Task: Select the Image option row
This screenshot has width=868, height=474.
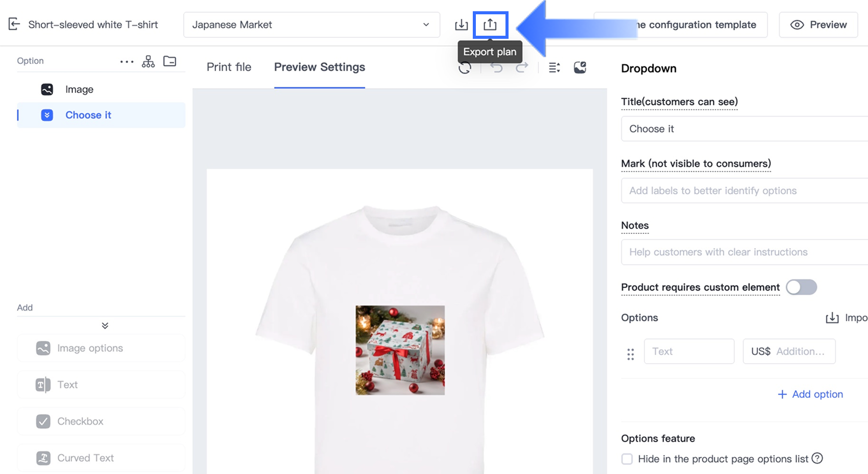Action: [101, 89]
